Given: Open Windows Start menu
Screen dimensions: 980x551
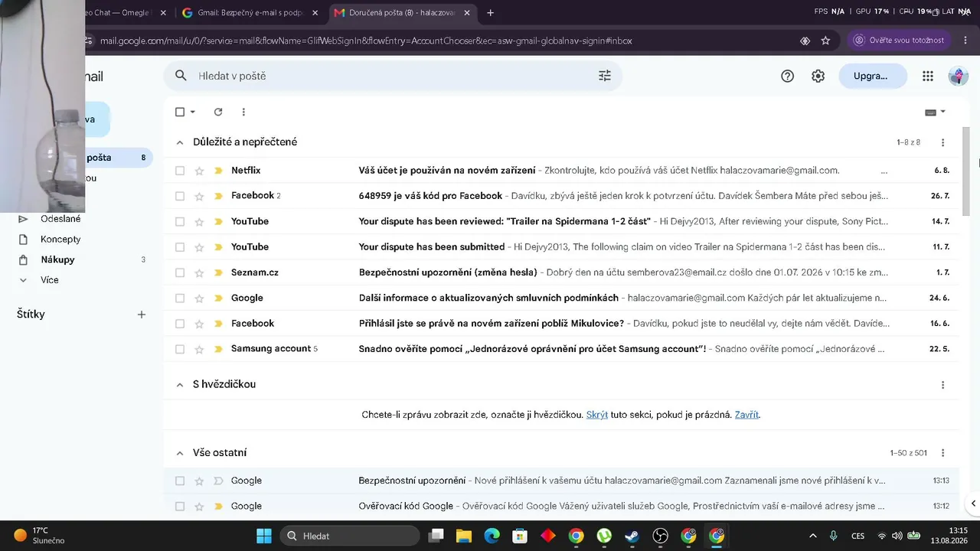Looking at the screenshot, I should click(264, 536).
